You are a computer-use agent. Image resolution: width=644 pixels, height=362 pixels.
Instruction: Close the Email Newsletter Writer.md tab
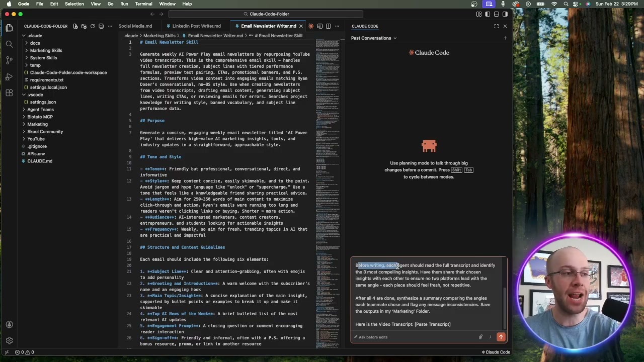coord(301,26)
